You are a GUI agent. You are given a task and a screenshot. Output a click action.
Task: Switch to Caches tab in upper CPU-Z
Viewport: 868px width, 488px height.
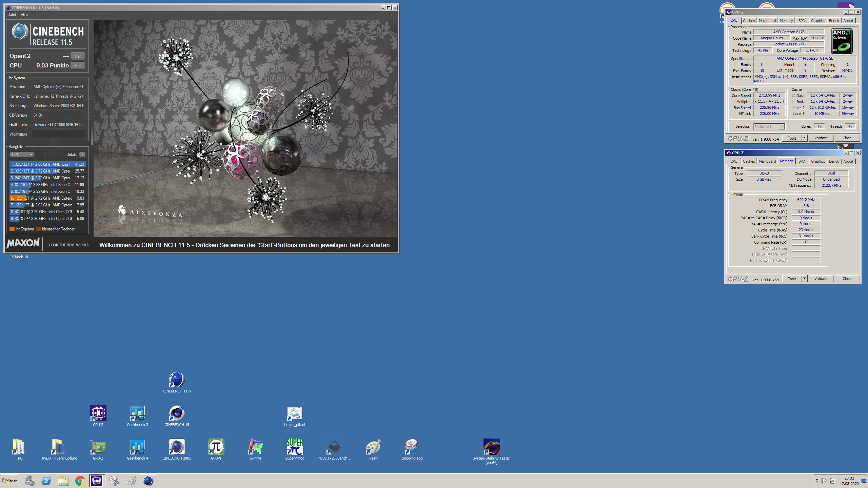(749, 21)
